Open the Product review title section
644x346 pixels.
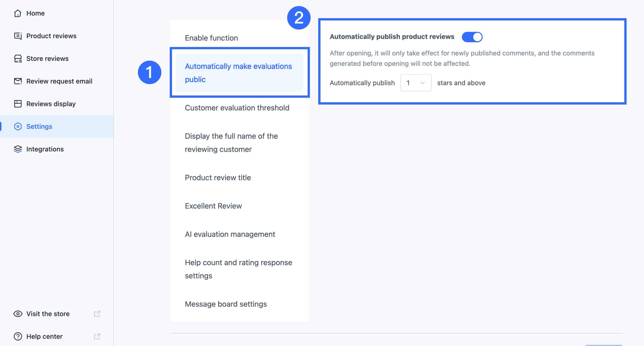218,178
